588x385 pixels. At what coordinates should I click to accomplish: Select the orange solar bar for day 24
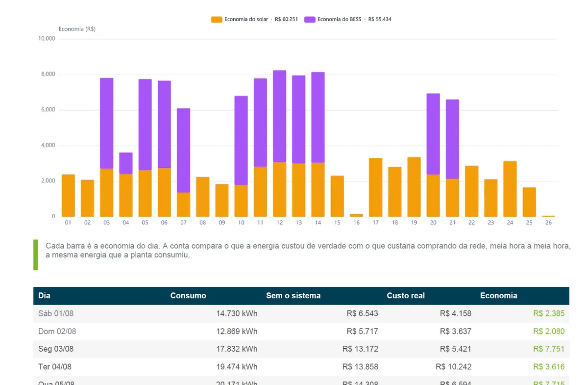coord(510,189)
